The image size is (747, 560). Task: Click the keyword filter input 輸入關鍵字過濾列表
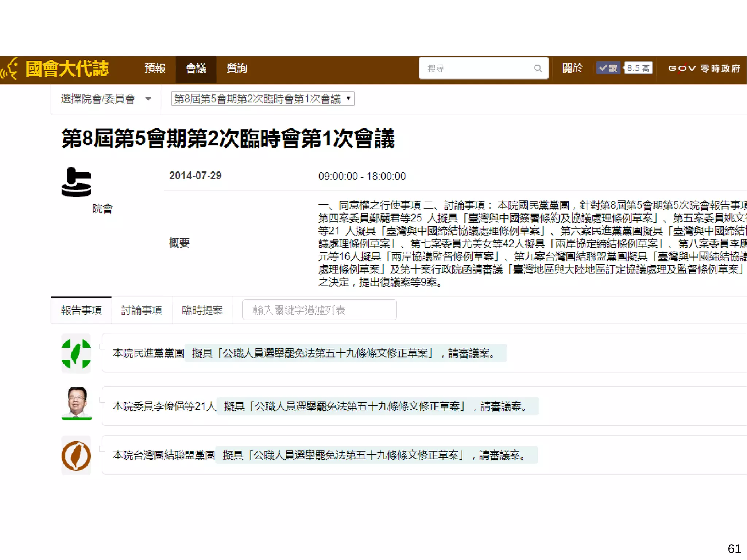pyautogui.click(x=319, y=310)
